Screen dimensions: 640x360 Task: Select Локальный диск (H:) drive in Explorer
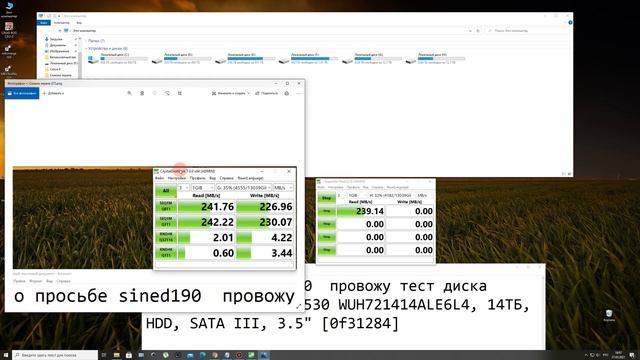436,58
